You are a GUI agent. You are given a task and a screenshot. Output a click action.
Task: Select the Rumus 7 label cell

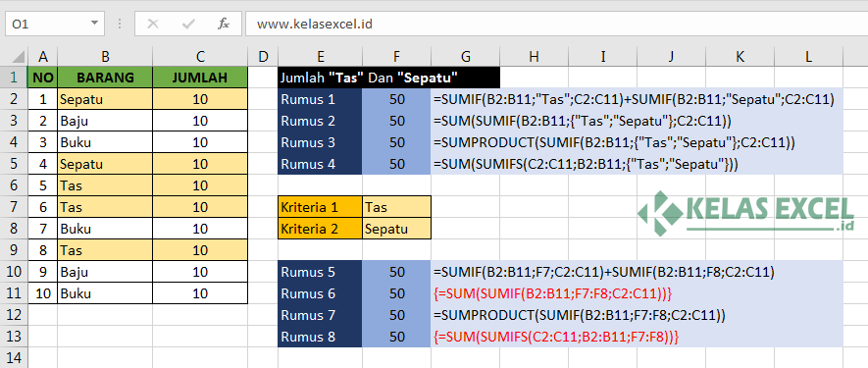click(x=320, y=315)
